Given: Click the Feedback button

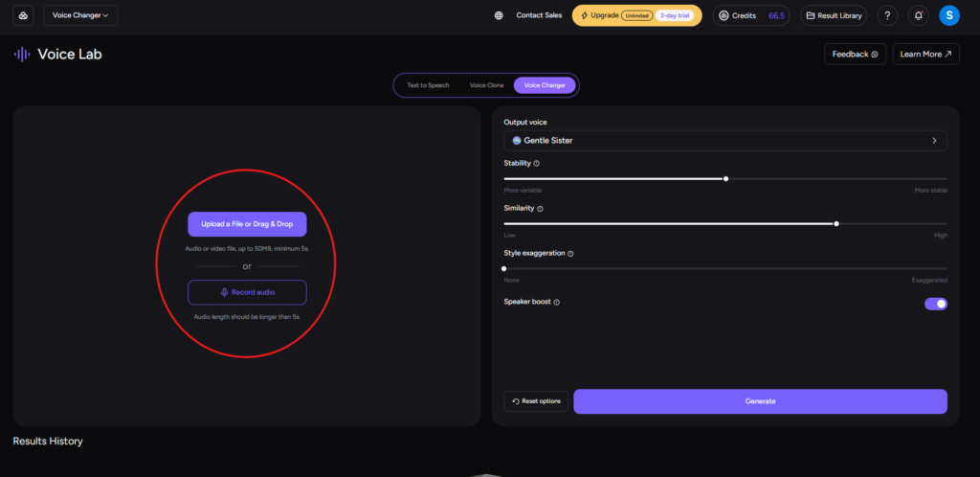Looking at the screenshot, I should 855,55.
